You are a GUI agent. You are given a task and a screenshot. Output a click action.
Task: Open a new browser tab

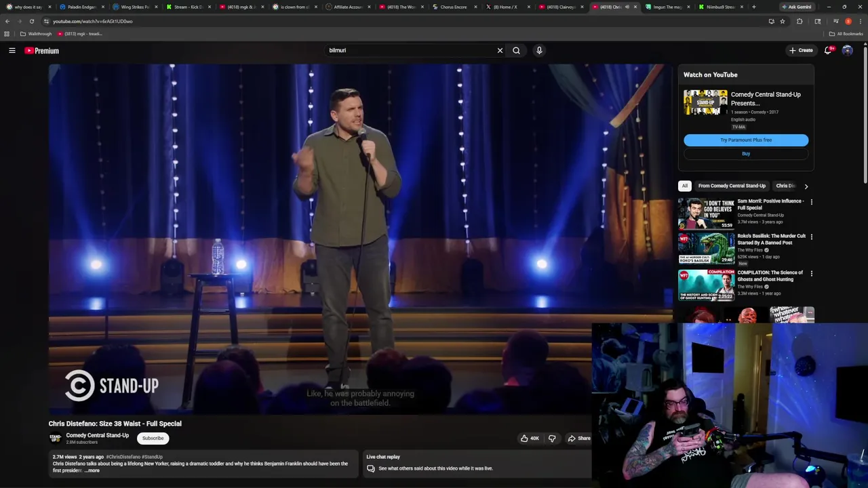753,7
